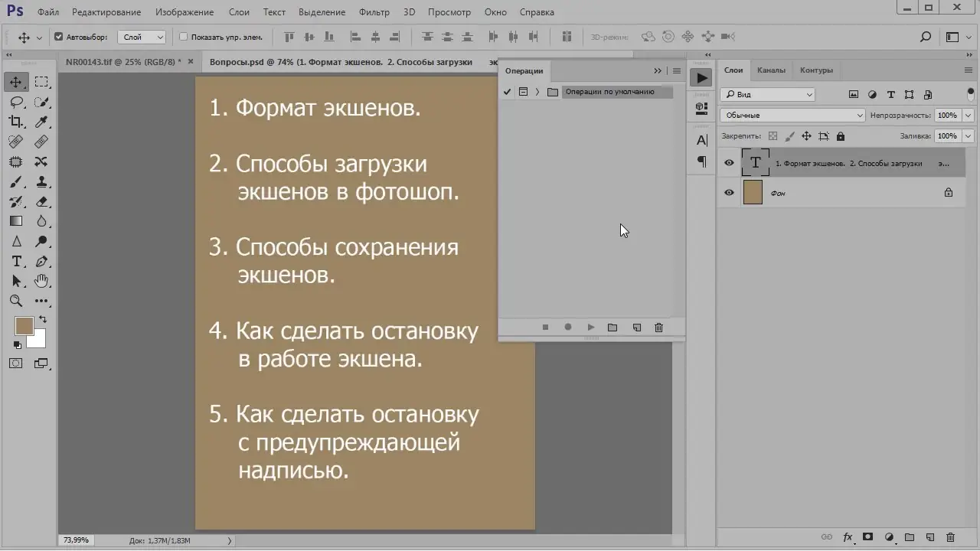Select the Move tool
The height and width of the screenshot is (551, 980).
(x=16, y=82)
